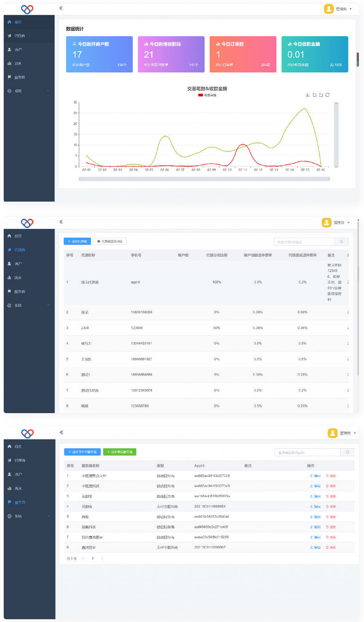Click the edit icon for 四川鑫鸿智安 row

coord(315,537)
